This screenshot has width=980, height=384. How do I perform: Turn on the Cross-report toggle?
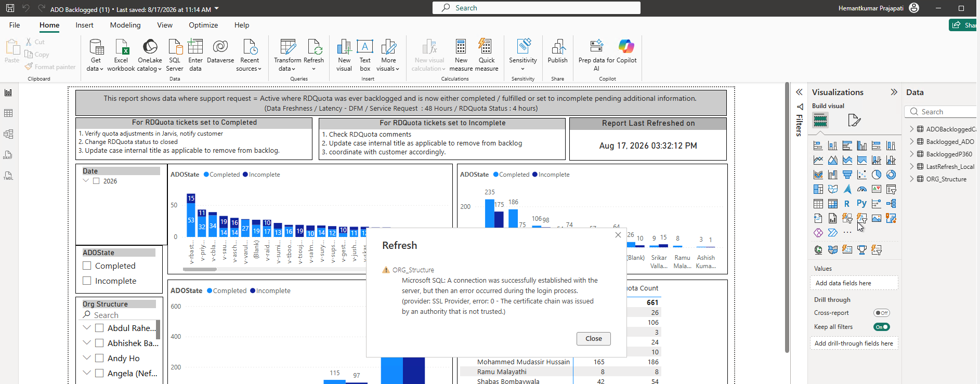click(882, 313)
